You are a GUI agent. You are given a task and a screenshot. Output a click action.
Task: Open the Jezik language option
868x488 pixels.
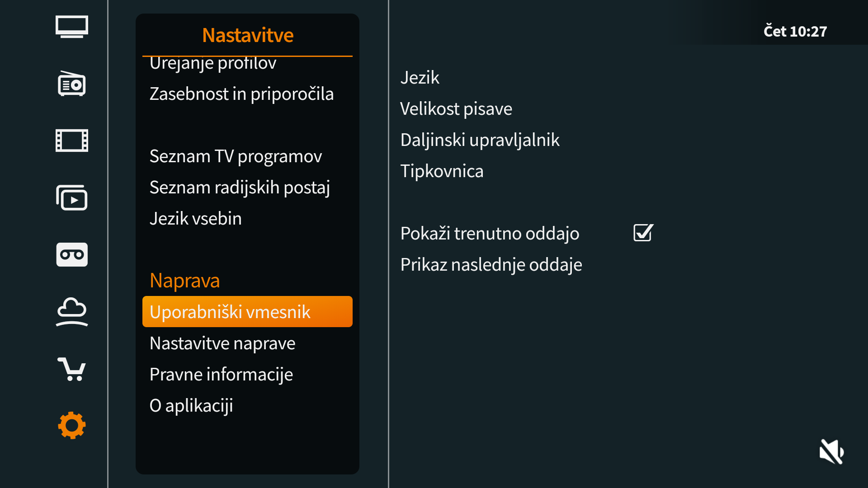420,78
